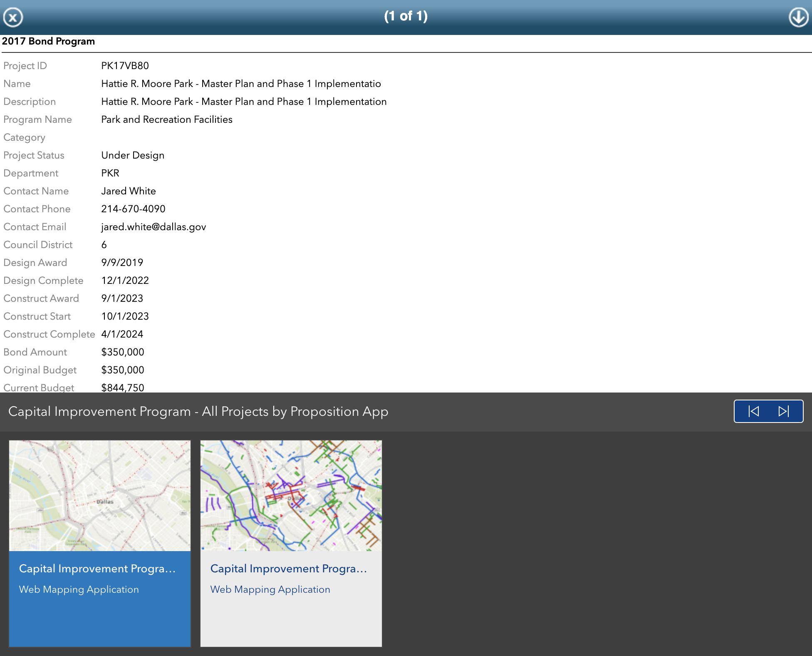Click the 'Capital Improvement Program - All Projects' heading
The image size is (812, 656).
point(198,411)
